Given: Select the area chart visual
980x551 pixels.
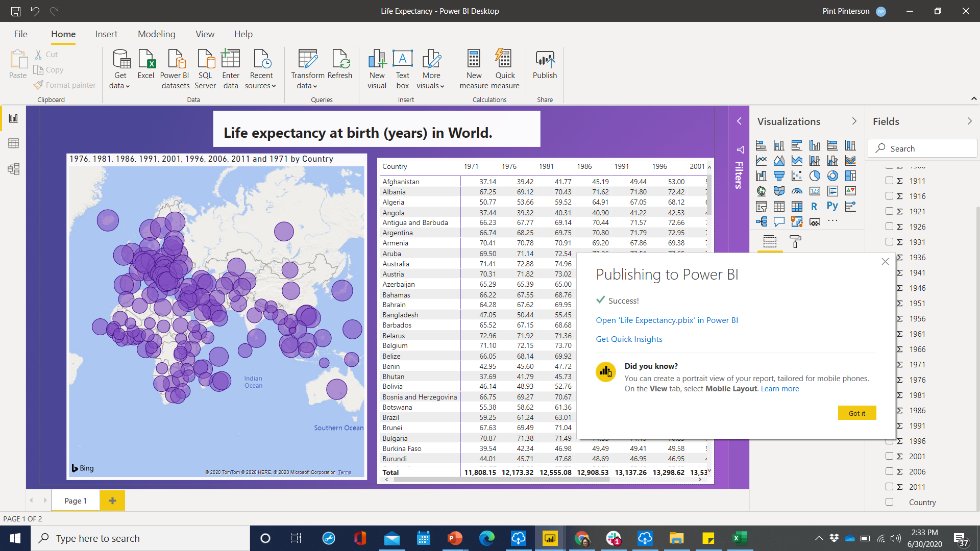Looking at the screenshot, I should click(x=779, y=161).
